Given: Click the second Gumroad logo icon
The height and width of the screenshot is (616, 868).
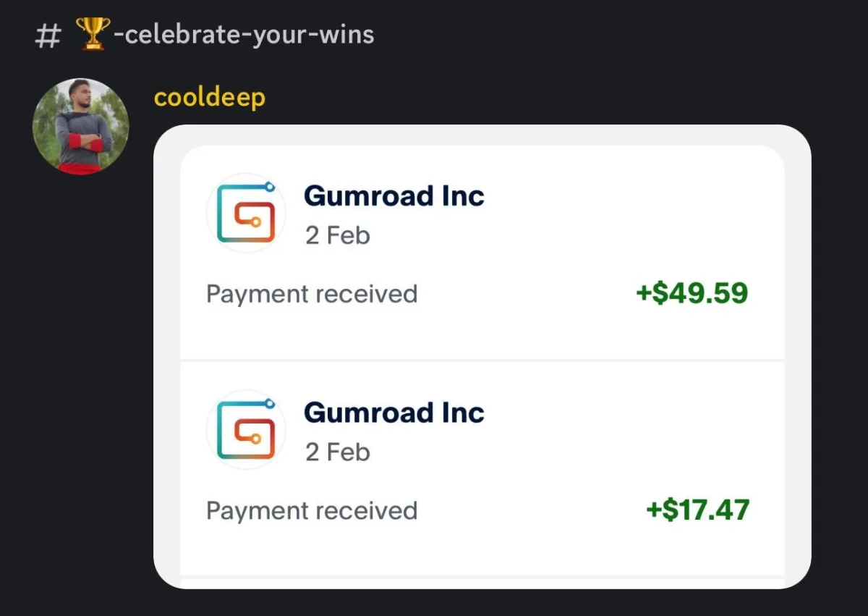Looking at the screenshot, I should click(x=246, y=429).
